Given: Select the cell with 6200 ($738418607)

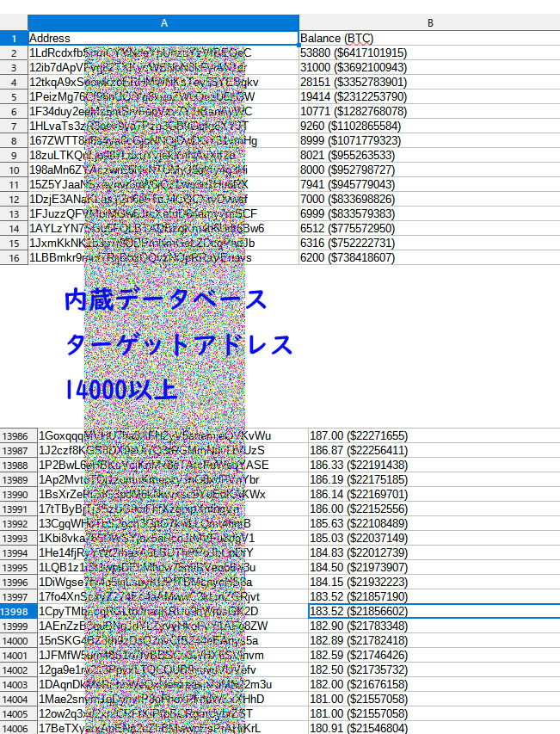Looking at the screenshot, I should click(429, 257).
